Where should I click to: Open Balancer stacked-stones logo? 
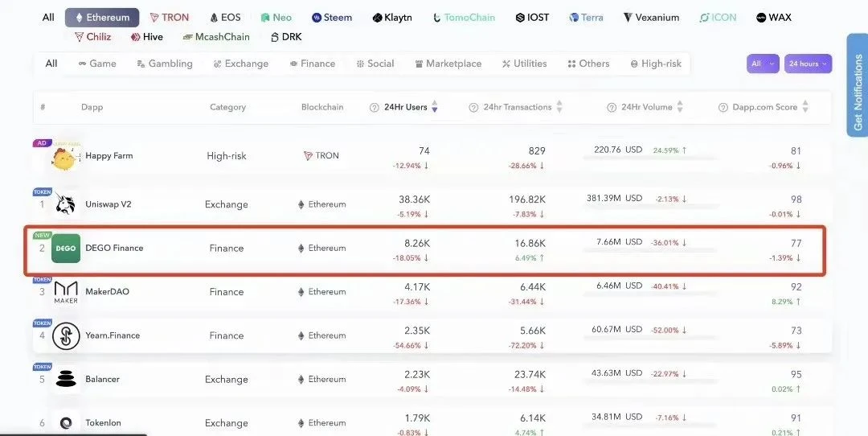66,380
